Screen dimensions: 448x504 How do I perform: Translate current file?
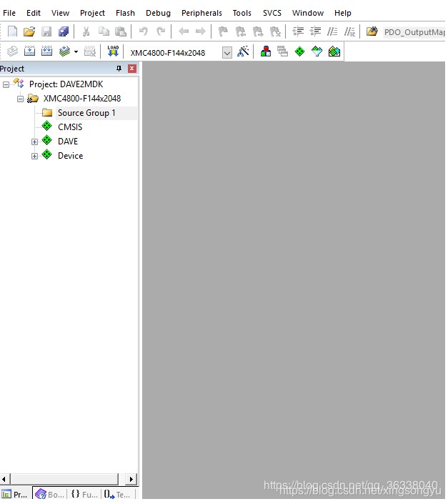(13, 51)
